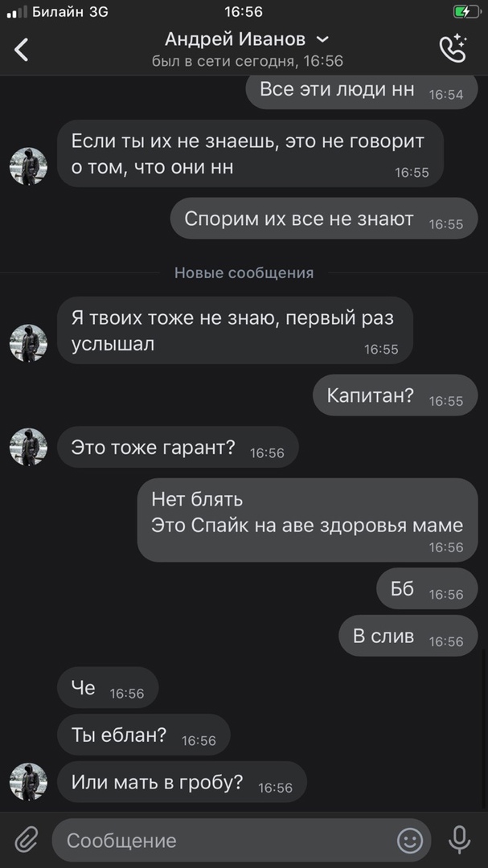
Task: Tap avatar beside 'о том, что они нн'
Action: tap(28, 166)
